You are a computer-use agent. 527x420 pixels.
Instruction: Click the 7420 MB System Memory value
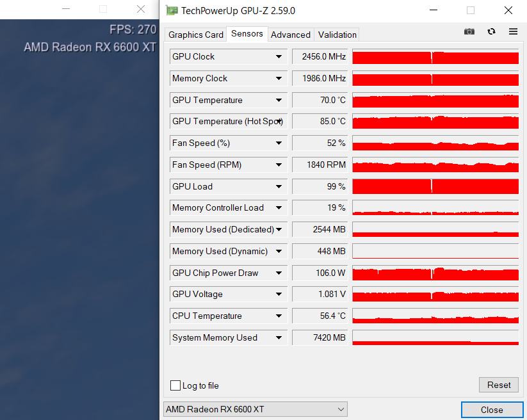320,337
